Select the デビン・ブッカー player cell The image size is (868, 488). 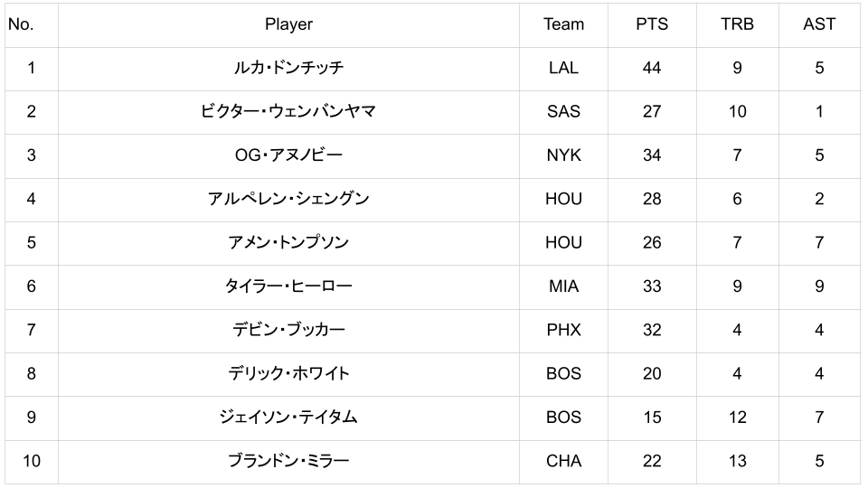(288, 330)
